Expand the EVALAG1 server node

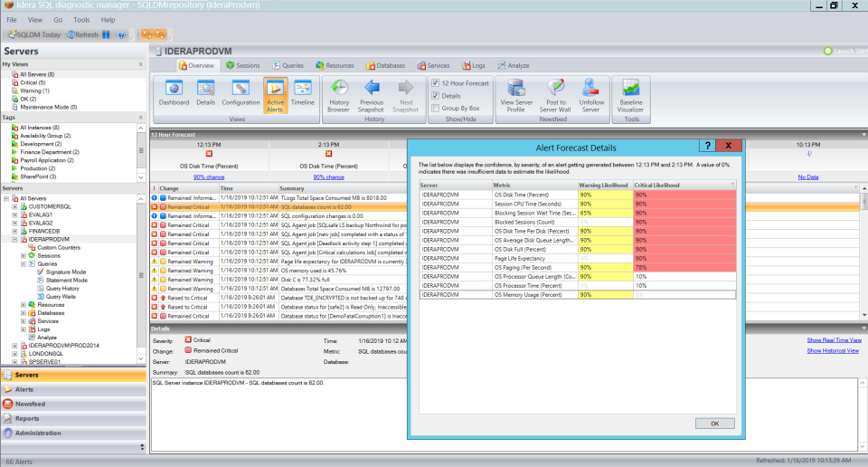pyautogui.click(x=15, y=214)
